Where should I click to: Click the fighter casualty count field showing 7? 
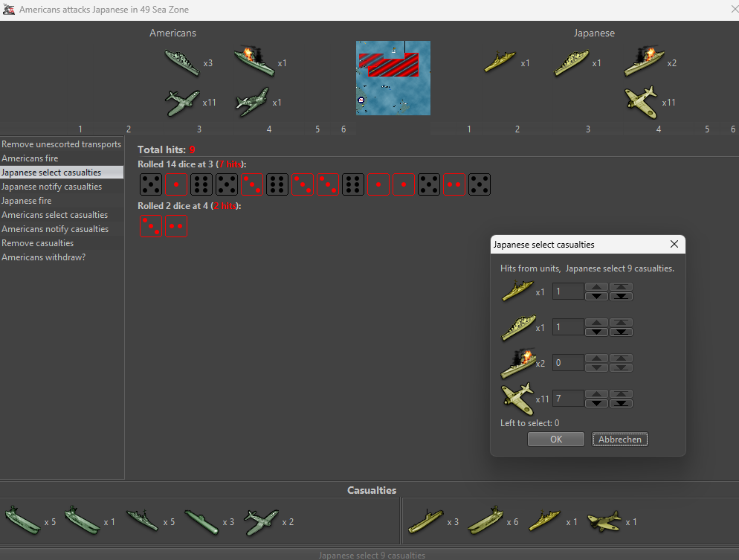568,399
